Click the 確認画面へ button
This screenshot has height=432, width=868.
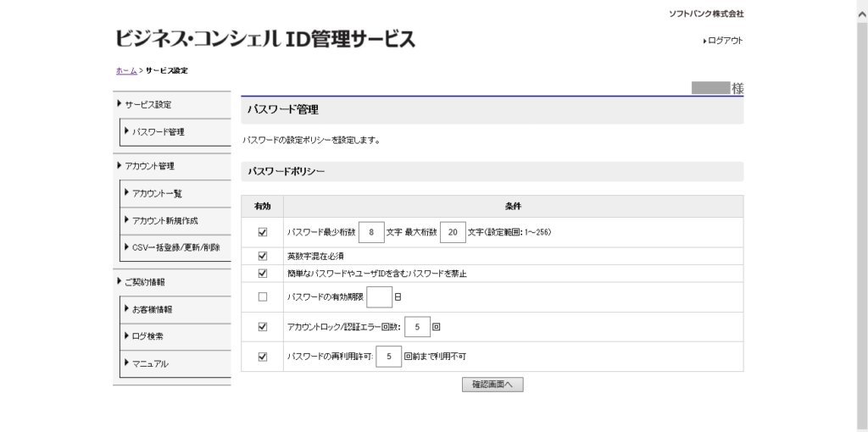(x=492, y=385)
